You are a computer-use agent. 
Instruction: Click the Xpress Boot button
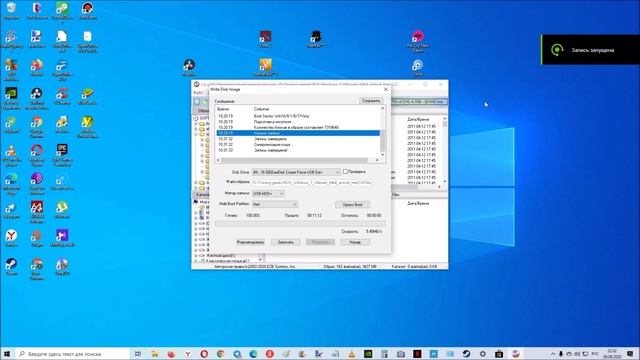point(352,204)
